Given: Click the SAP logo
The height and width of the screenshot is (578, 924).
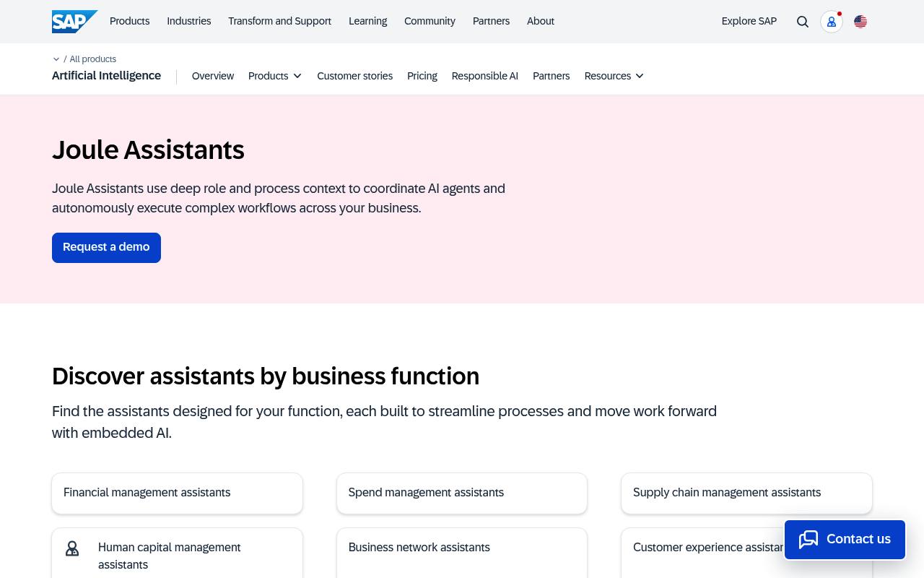Looking at the screenshot, I should [75, 22].
